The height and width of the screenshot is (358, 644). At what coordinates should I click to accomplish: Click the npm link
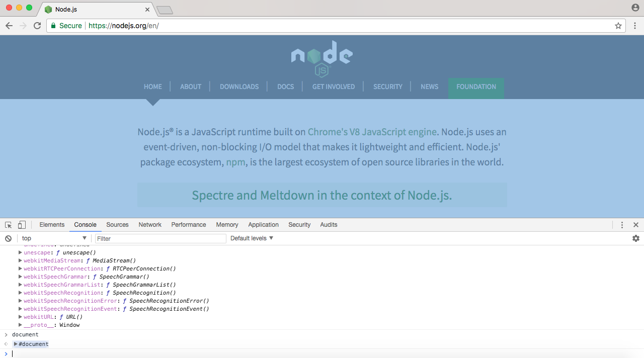(x=236, y=162)
